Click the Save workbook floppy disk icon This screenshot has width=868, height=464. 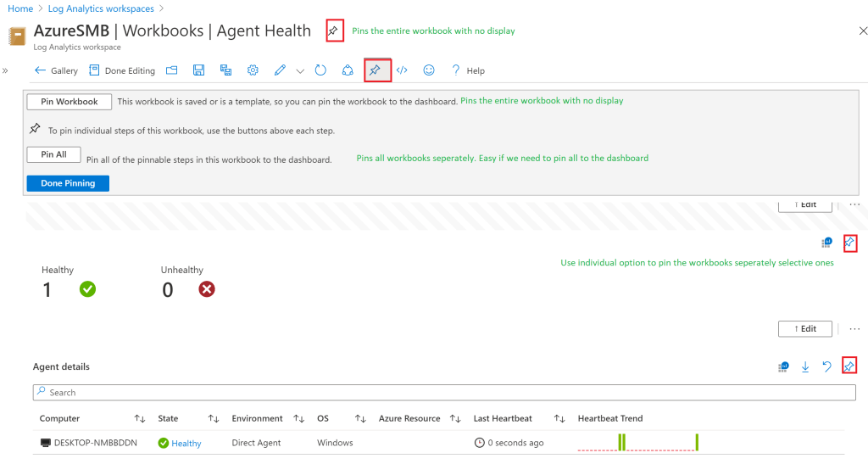point(198,70)
